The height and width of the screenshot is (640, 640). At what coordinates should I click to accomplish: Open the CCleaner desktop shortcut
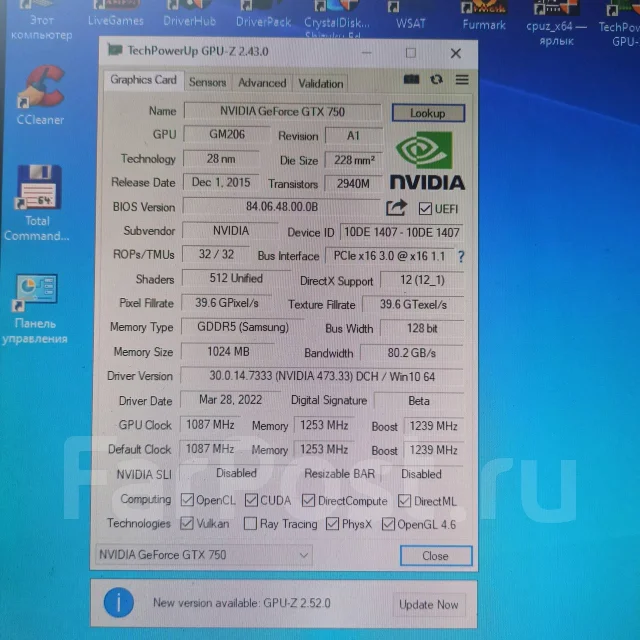(x=42, y=94)
